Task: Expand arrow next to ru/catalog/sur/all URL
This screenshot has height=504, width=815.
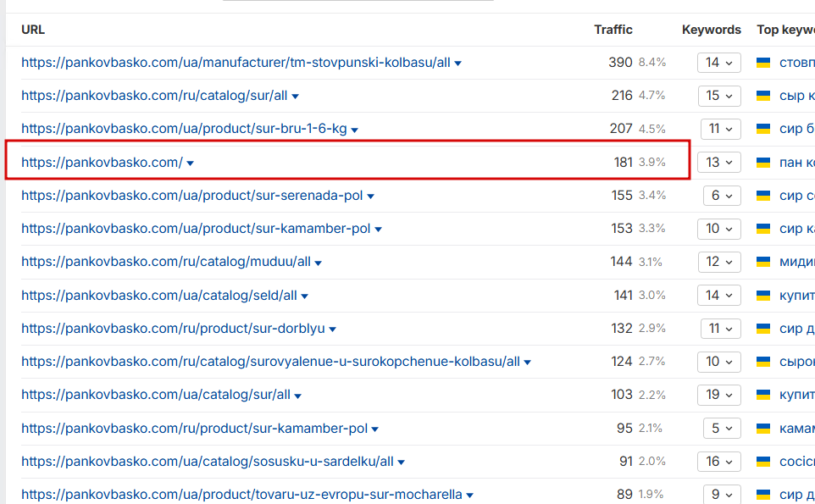Action: (295, 97)
